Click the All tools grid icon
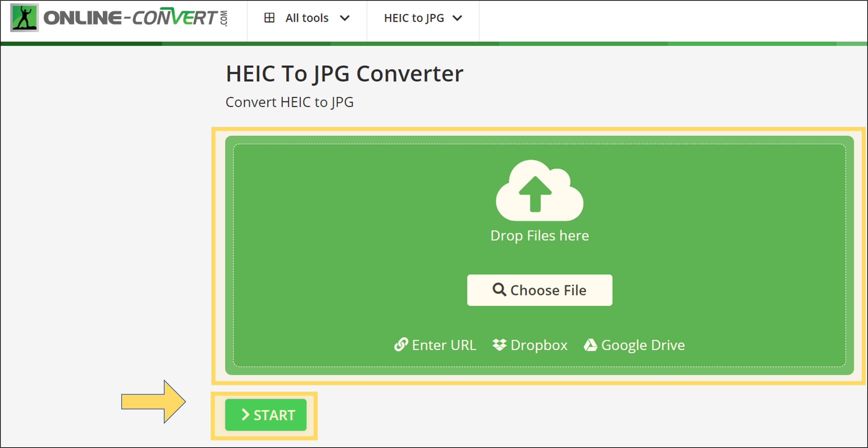Screen dimensions: 868x448 click(269, 18)
